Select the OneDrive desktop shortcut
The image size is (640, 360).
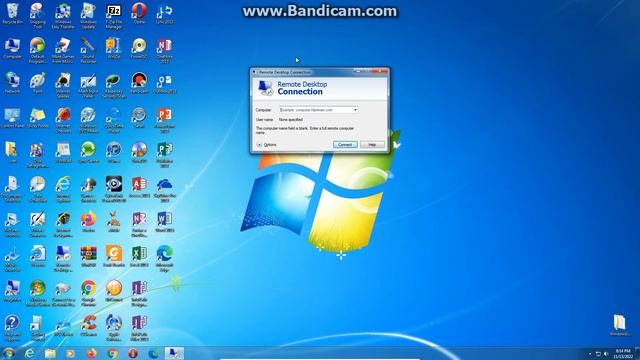click(x=164, y=189)
